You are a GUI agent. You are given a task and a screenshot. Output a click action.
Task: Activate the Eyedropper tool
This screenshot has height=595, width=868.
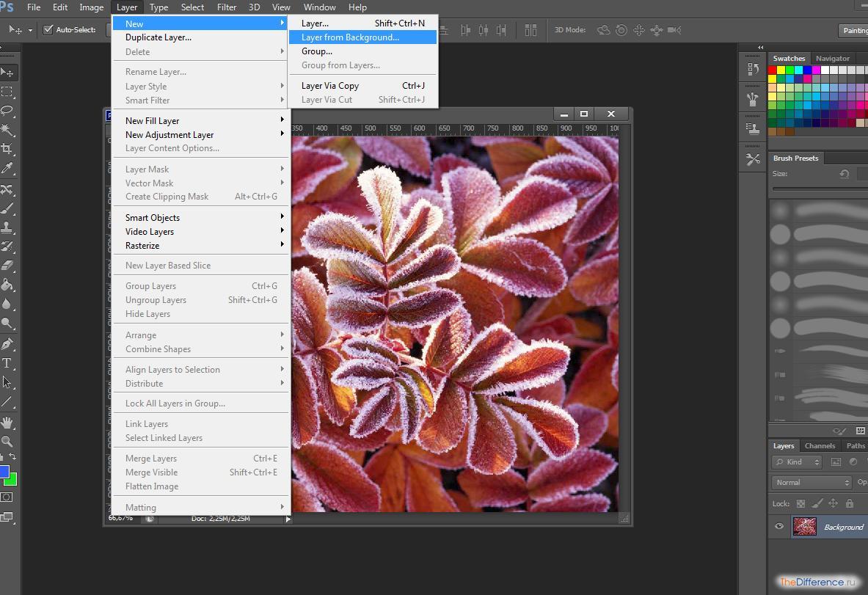click(7, 169)
